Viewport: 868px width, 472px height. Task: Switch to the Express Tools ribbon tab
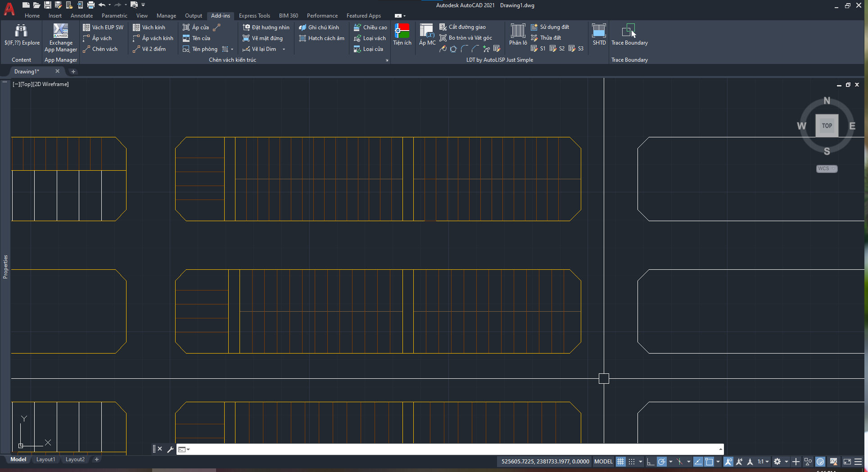(x=254, y=16)
